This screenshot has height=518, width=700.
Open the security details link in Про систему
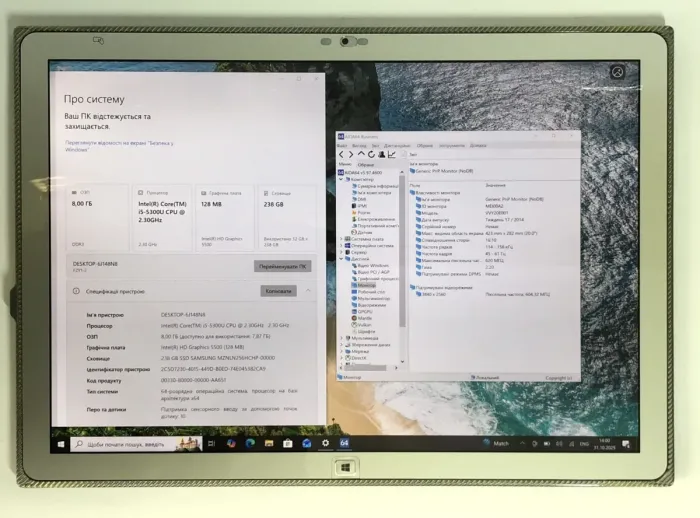[x=119, y=146]
